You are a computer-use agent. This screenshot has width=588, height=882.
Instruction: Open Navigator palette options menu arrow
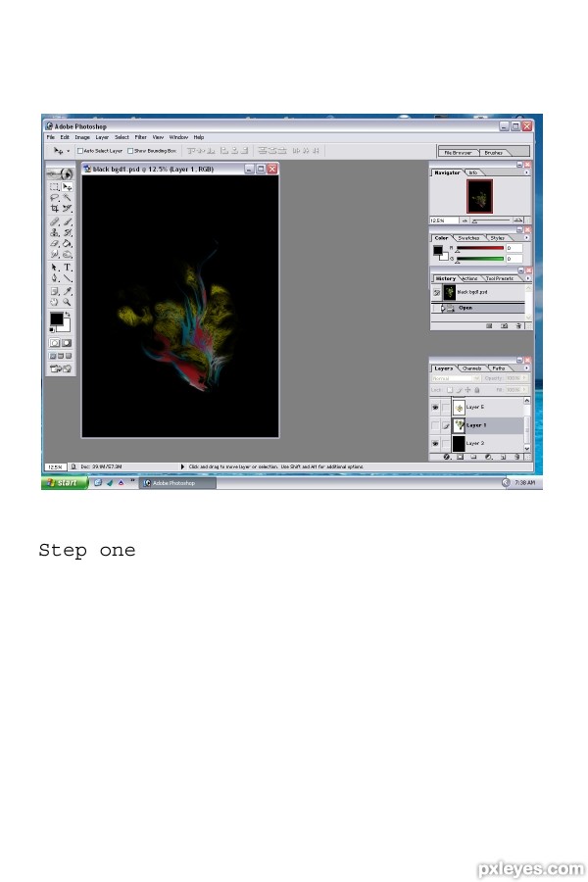(x=526, y=172)
